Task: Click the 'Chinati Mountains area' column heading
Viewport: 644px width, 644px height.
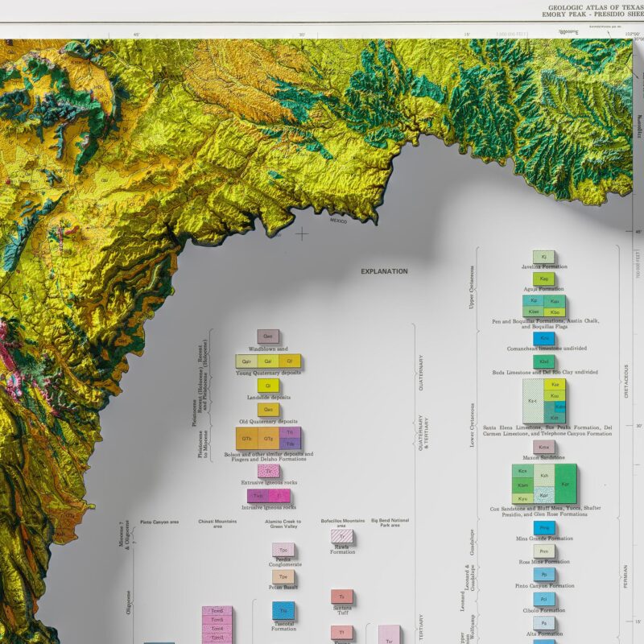Action: [x=217, y=524]
